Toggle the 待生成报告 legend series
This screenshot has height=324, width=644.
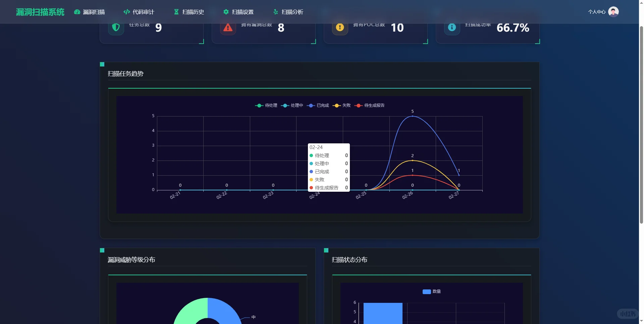click(x=370, y=105)
